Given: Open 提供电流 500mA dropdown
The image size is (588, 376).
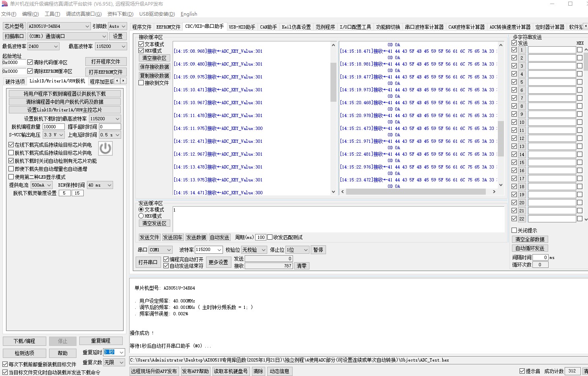Looking at the screenshot, I should (41, 185).
